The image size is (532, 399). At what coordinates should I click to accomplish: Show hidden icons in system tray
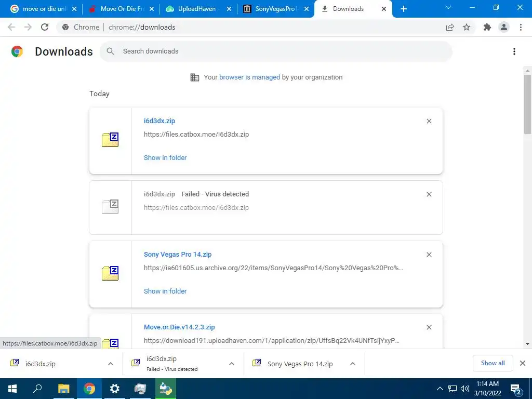tap(440, 389)
